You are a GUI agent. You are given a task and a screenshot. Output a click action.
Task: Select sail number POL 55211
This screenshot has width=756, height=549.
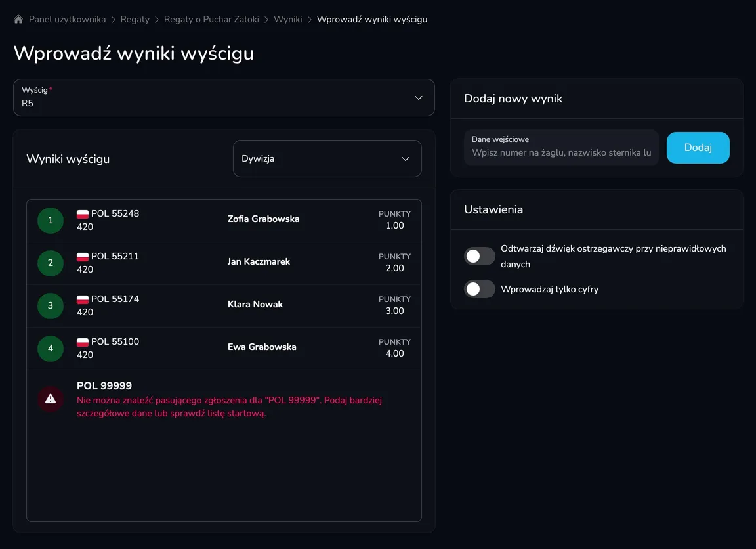click(x=115, y=256)
